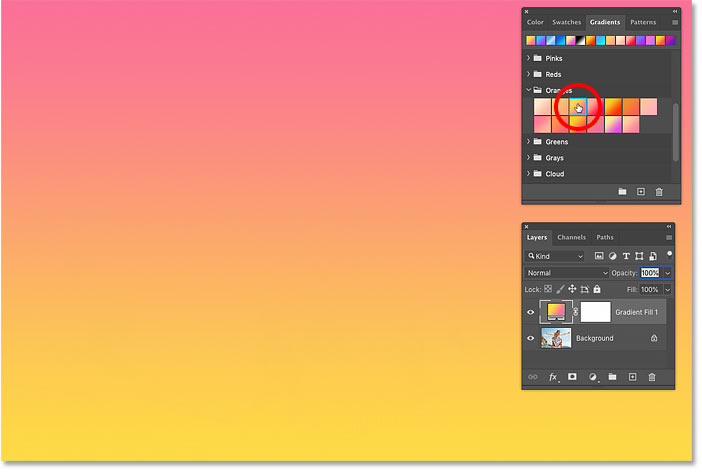Create new gradient group in Gradients panel
Viewport: 702px width, 472px height.
[x=622, y=192]
